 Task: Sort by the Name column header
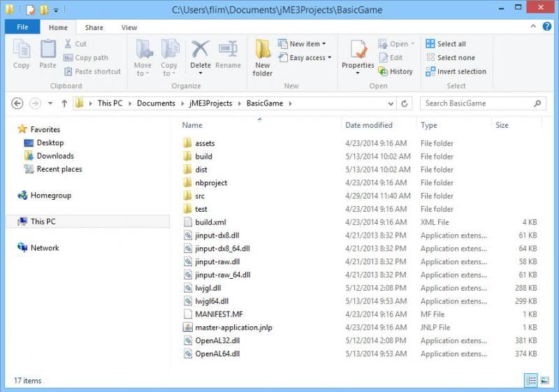(192, 125)
